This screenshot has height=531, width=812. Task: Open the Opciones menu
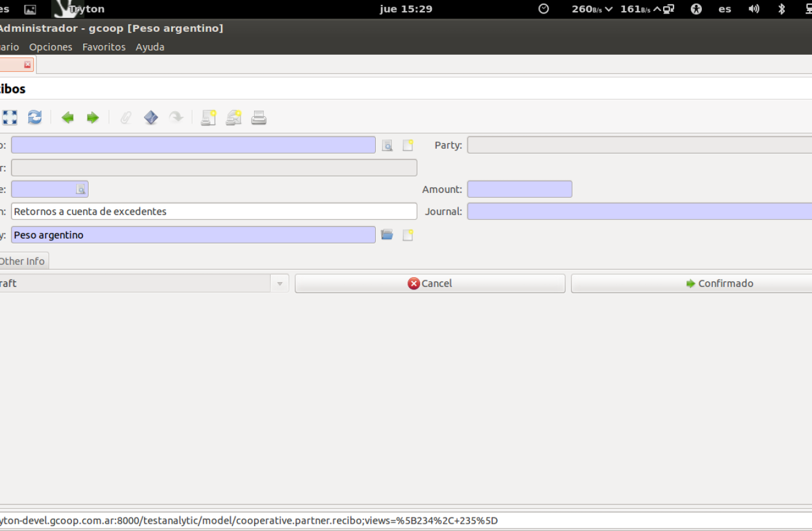tap(50, 47)
